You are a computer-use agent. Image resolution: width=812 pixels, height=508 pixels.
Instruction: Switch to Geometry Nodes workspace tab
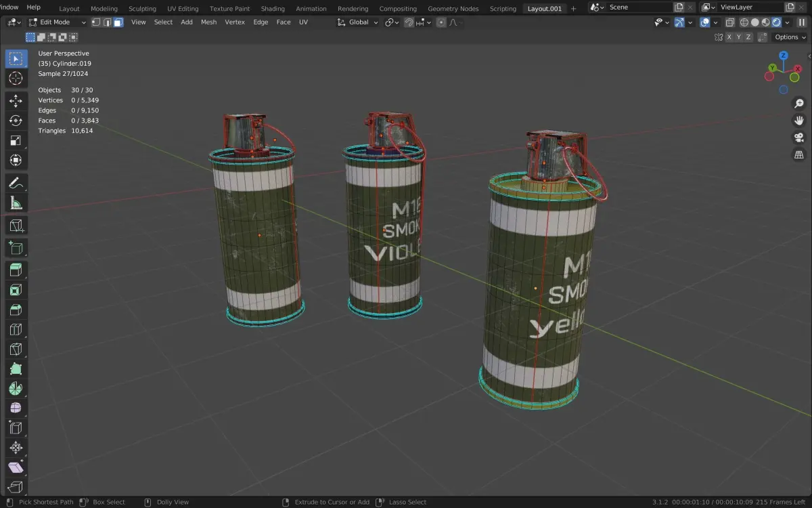(453, 9)
